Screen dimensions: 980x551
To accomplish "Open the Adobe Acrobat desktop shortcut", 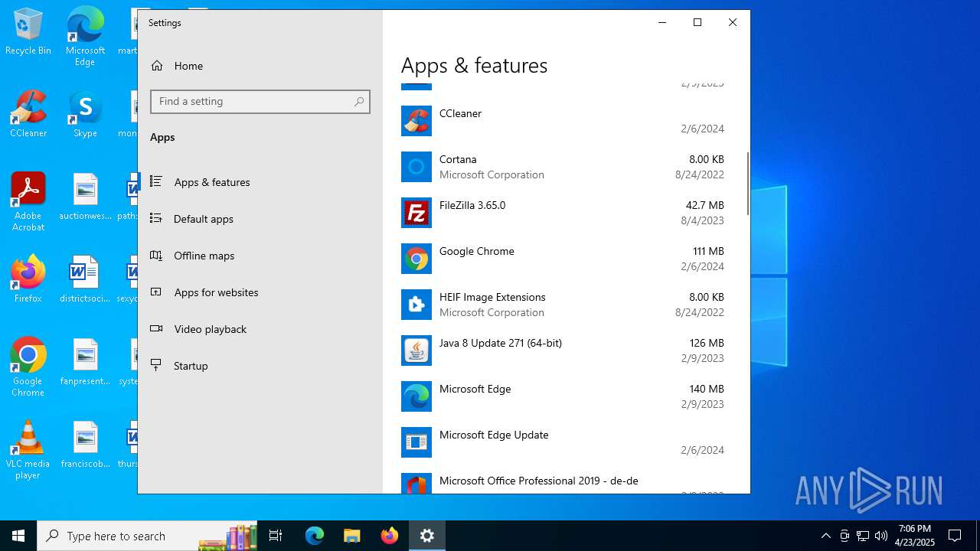I will 28,202.
